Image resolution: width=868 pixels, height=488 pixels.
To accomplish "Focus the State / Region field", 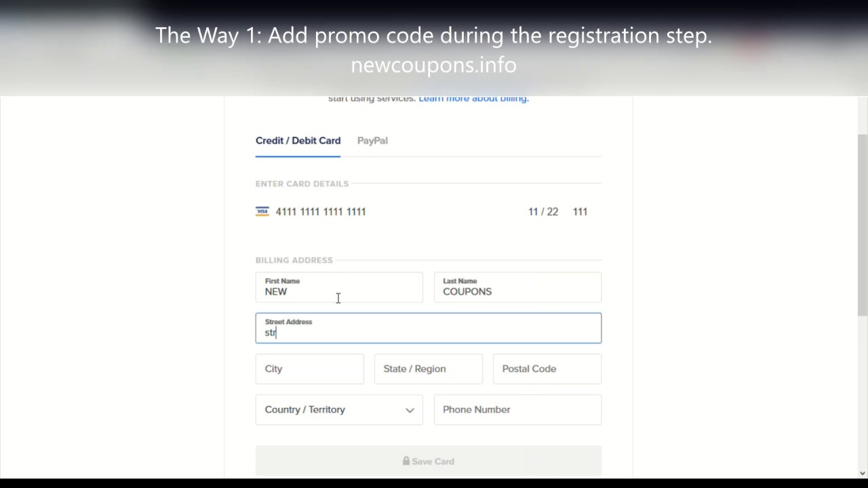I will click(x=428, y=369).
